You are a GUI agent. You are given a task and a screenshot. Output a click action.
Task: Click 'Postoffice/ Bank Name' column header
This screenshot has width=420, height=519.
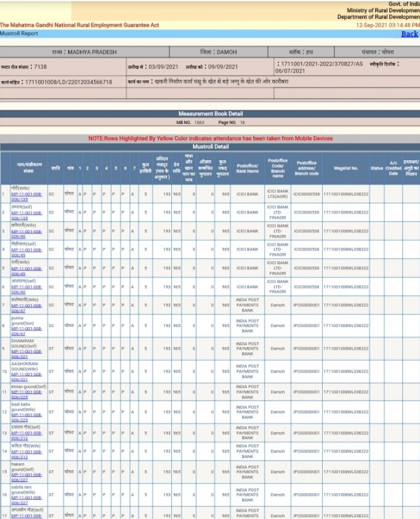248,169
